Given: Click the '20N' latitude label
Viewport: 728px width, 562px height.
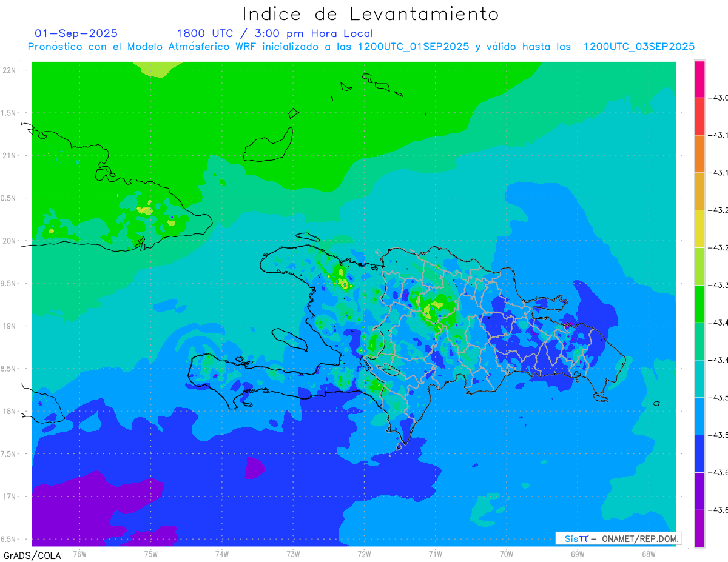Looking at the screenshot, I should point(9,241).
